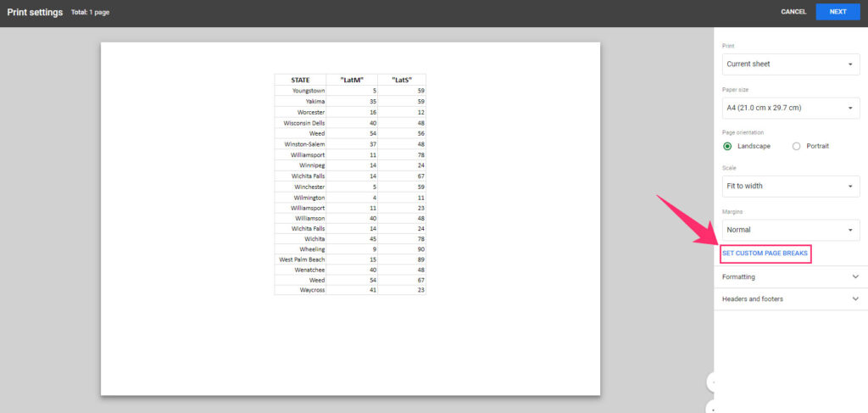Open the Scale dropdown showing Fit to width
The width and height of the screenshot is (868, 413).
tap(791, 186)
